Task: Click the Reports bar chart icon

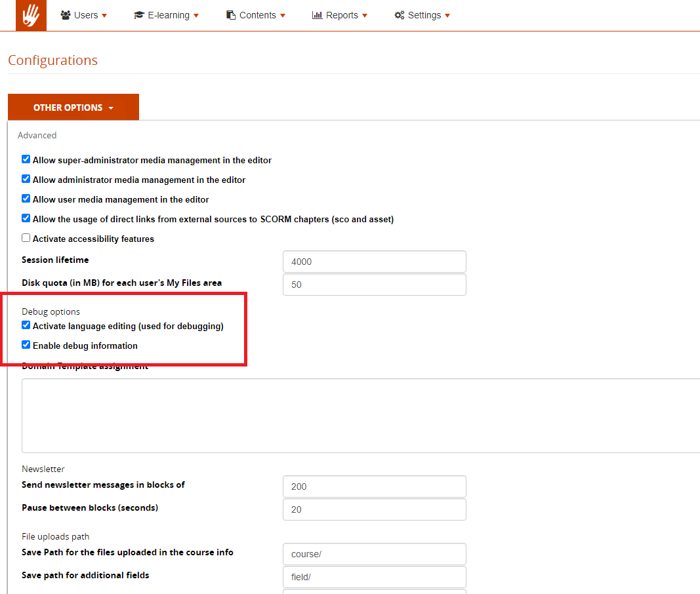Action: pos(317,15)
